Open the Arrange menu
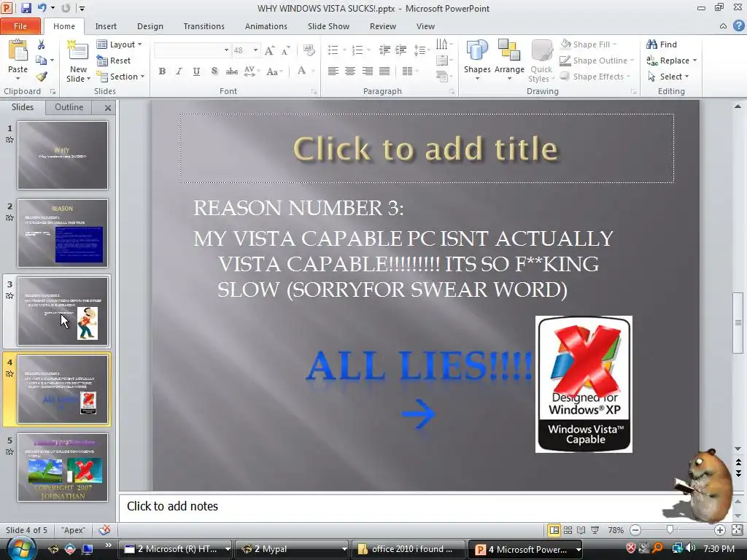 509,58
